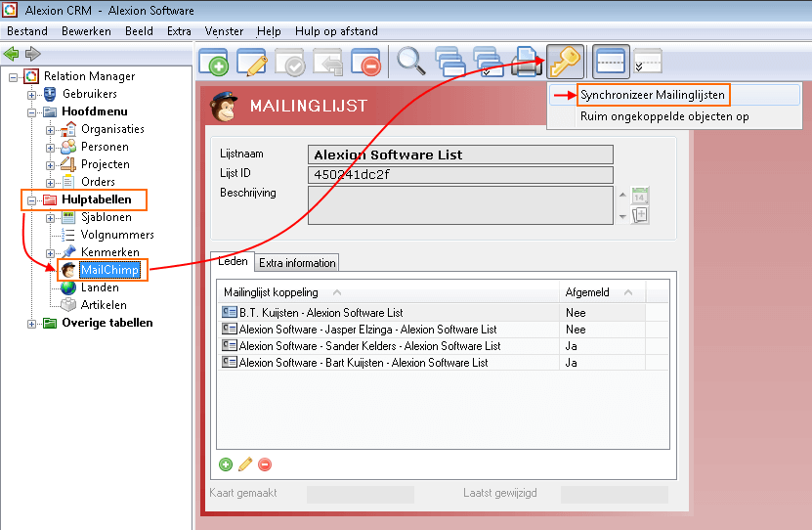Click the red remove member icon
This screenshot has width=812, height=530.
click(x=265, y=464)
